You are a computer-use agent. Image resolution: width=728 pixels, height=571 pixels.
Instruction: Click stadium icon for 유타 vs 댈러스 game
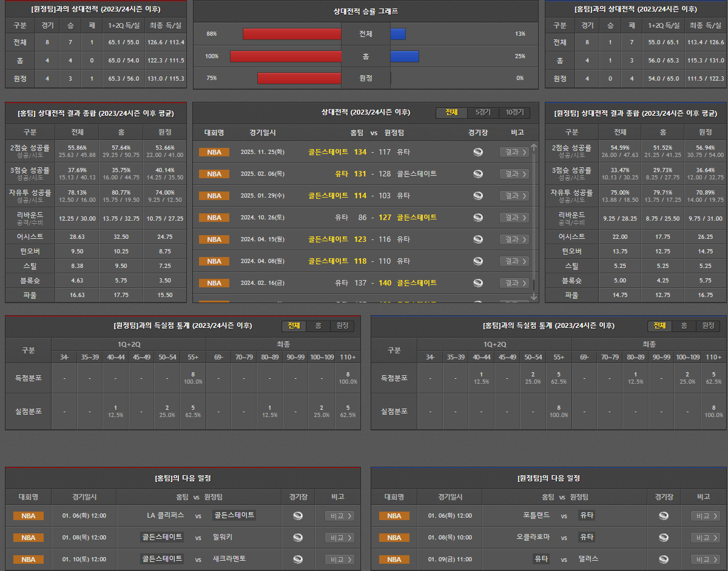coord(663,559)
